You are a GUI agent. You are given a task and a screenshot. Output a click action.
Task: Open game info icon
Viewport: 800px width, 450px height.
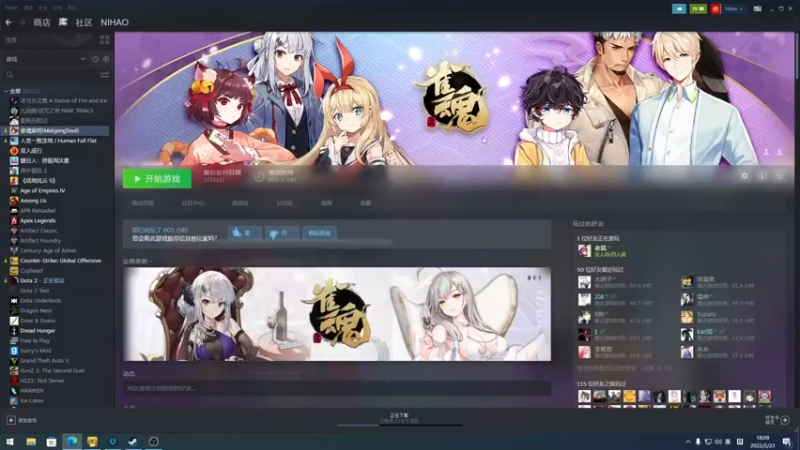(762, 176)
